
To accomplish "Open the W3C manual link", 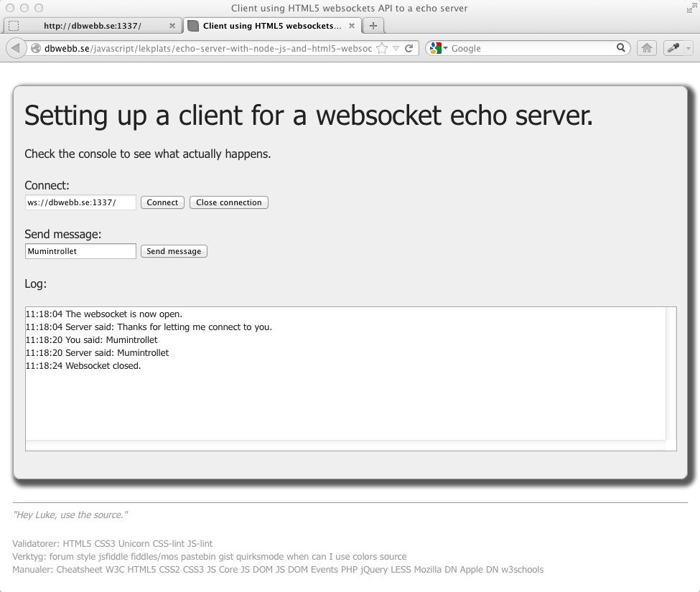I will (115, 569).
